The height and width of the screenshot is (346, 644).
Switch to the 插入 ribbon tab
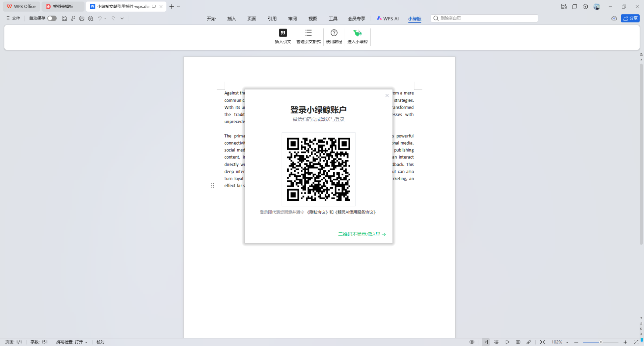click(231, 19)
